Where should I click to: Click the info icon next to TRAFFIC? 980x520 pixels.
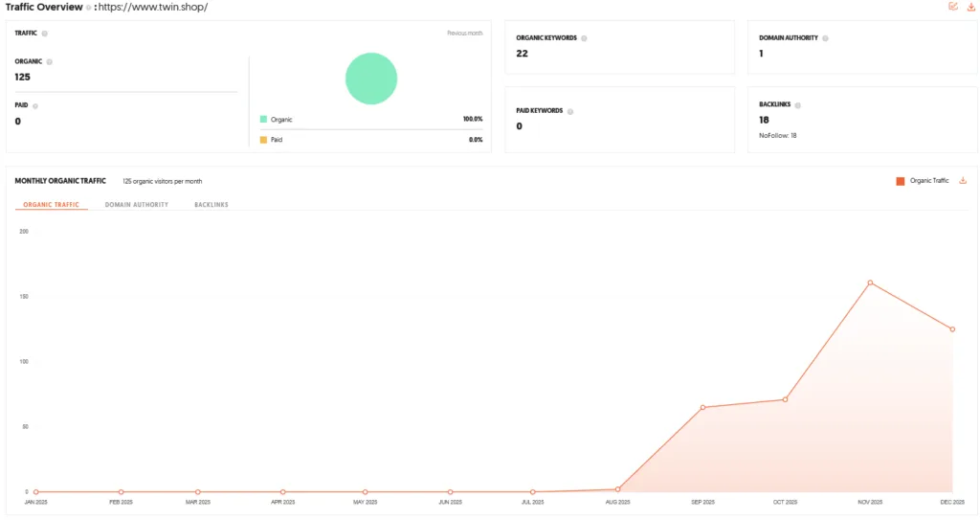pyautogui.click(x=44, y=34)
